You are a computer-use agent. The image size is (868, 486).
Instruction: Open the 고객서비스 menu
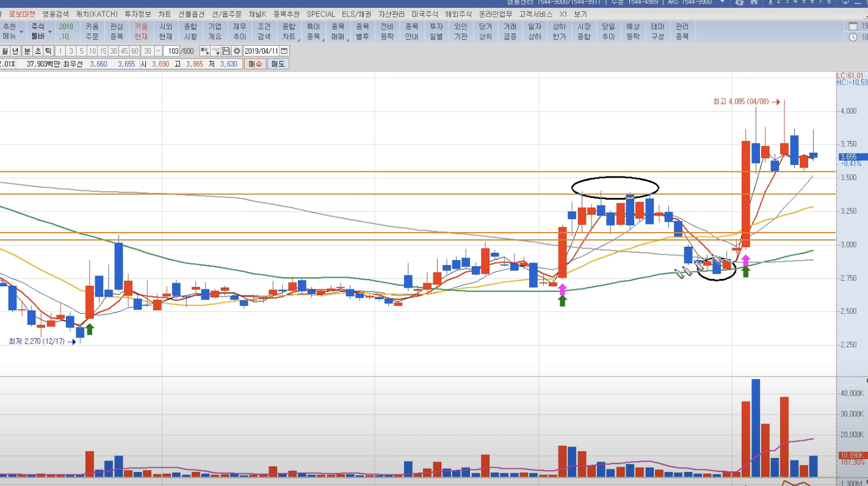point(536,14)
